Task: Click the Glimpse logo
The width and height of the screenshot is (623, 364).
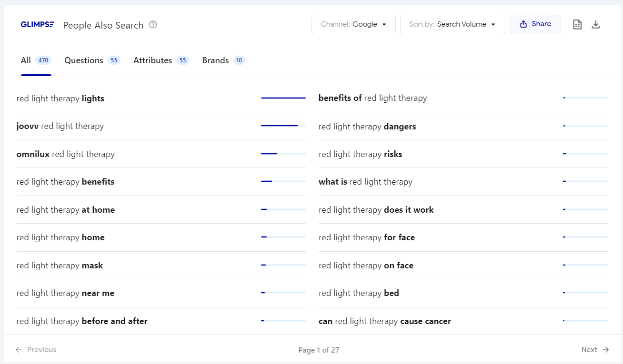Action: tap(37, 24)
